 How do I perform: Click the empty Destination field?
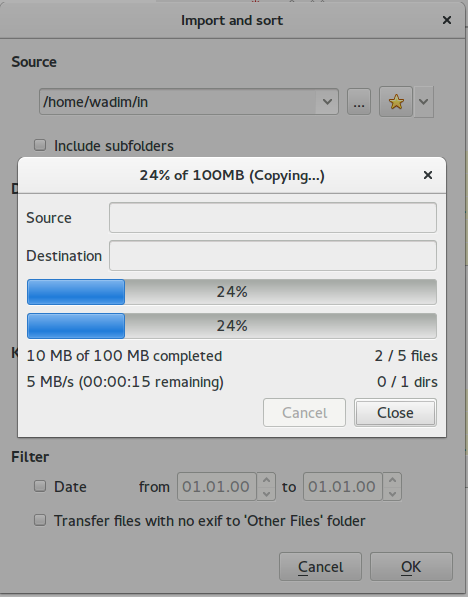click(x=273, y=255)
